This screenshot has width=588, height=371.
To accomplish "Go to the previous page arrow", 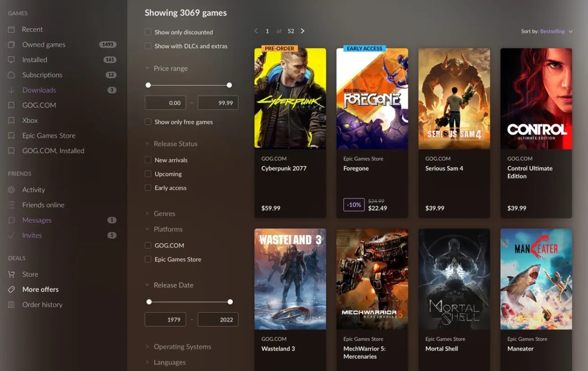I will tap(256, 31).
